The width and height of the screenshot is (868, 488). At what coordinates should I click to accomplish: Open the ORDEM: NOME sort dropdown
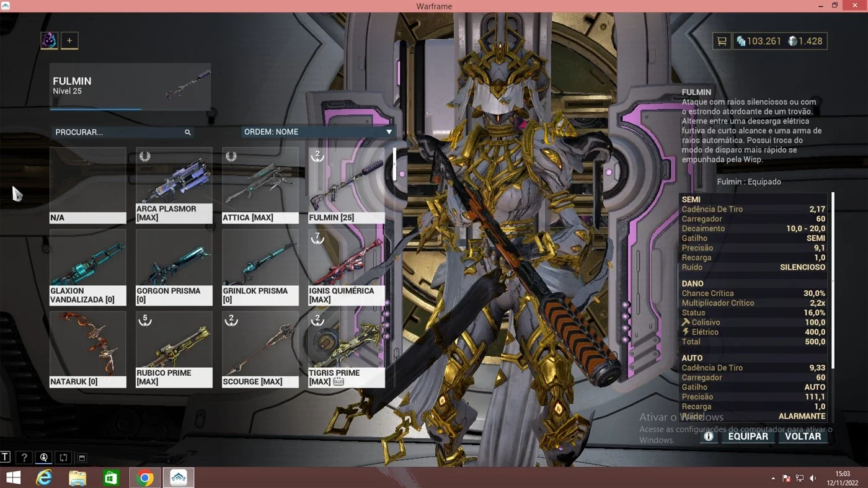318,132
